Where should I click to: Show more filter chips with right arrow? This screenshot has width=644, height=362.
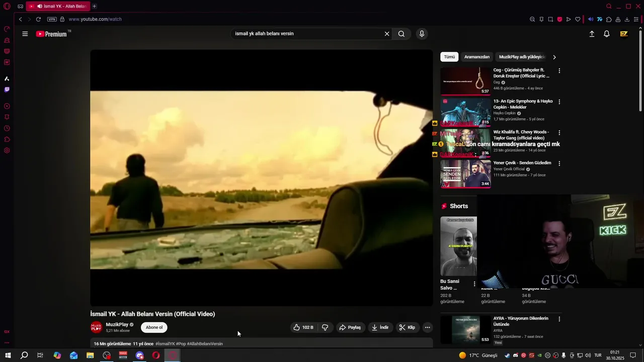tap(554, 57)
